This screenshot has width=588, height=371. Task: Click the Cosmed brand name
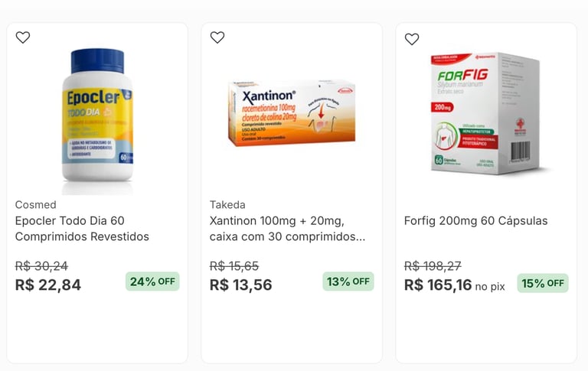pos(35,204)
